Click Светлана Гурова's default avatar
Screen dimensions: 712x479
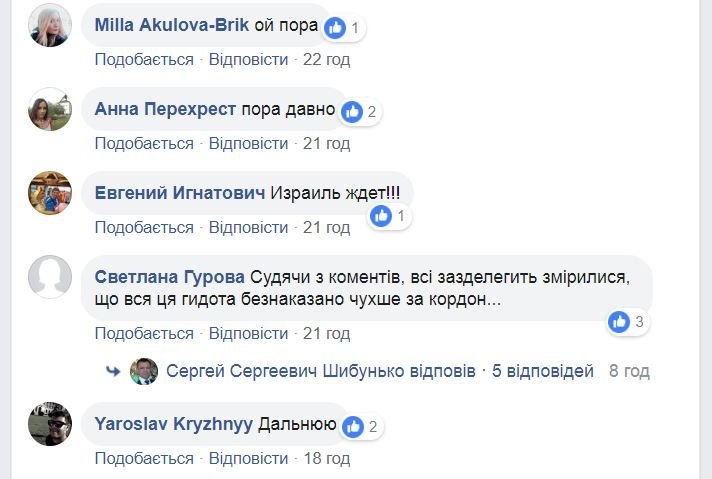tap(50, 277)
